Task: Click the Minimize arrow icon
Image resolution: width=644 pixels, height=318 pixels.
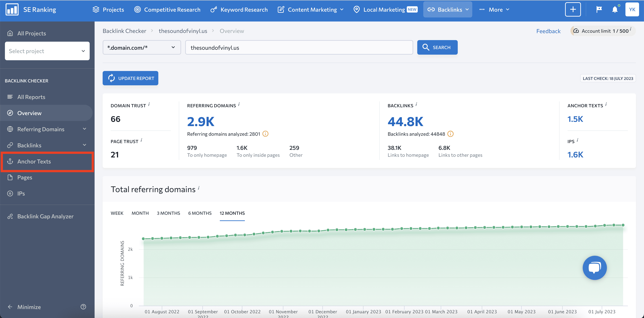Action: pos(10,307)
